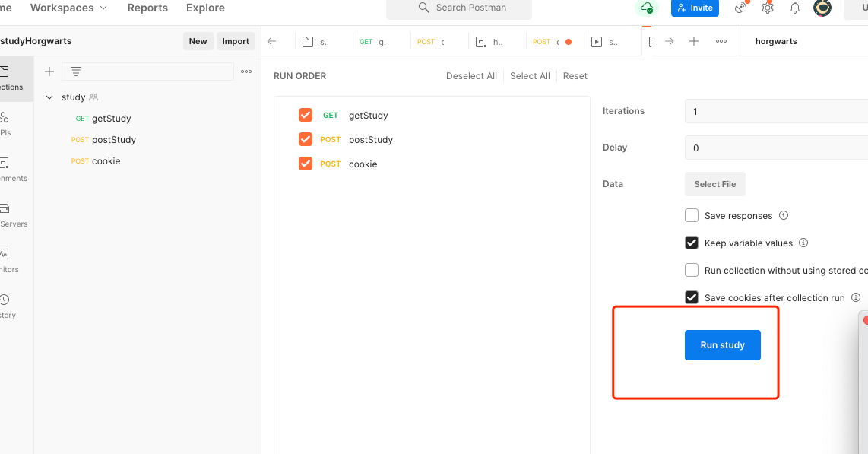Click the Import button
The width and height of the screenshot is (868, 454).
[236, 41]
